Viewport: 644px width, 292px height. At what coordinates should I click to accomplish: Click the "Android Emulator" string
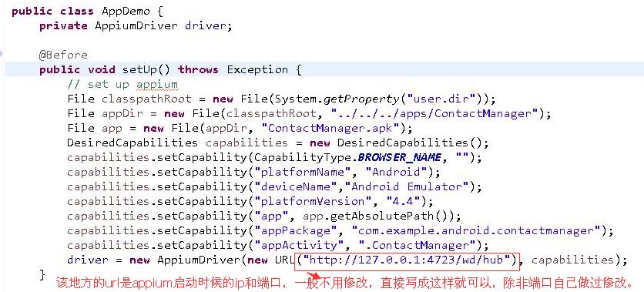[x=407, y=187]
